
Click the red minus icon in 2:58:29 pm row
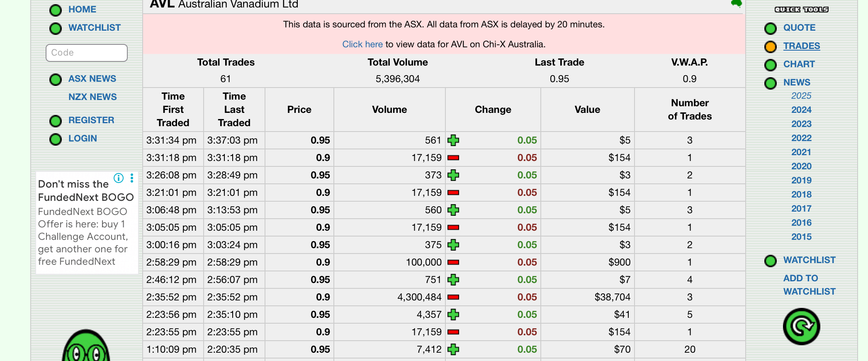(453, 262)
